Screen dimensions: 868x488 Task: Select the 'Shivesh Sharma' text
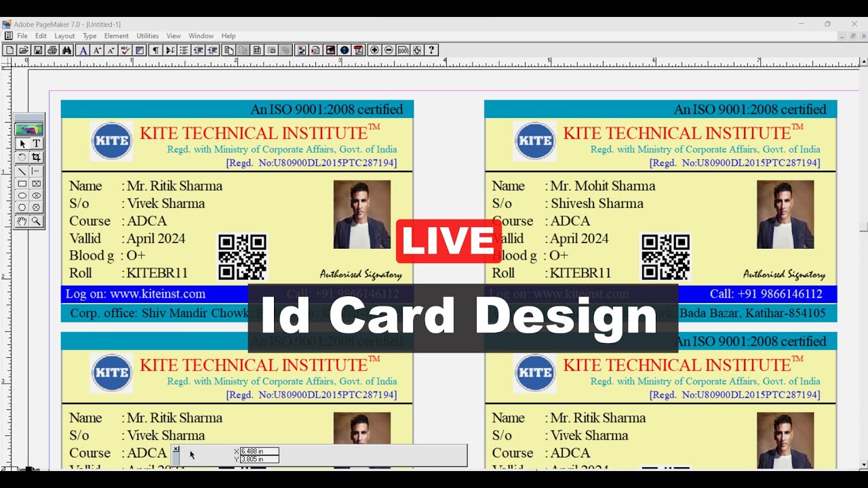coord(597,203)
